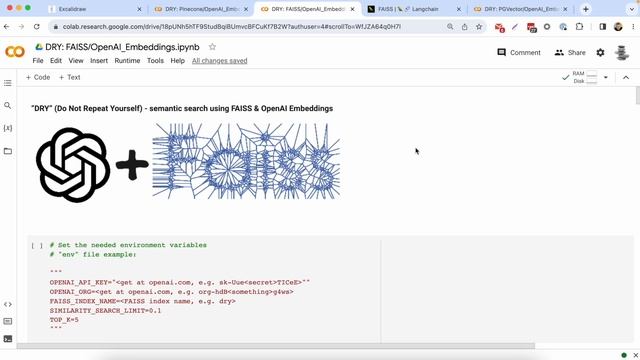Click the RAM Disk usage indicator
The width and height of the screenshot is (640, 360).
tap(584, 77)
